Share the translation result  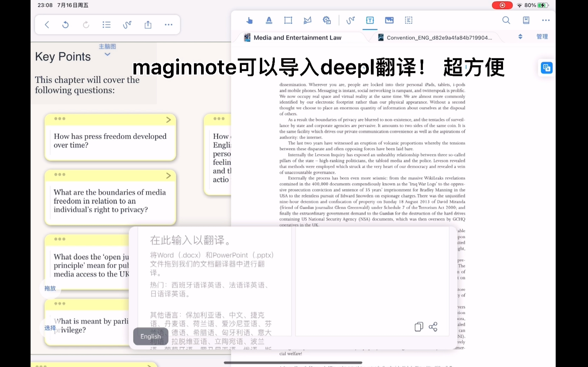pyautogui.click(x=433, y=327)
